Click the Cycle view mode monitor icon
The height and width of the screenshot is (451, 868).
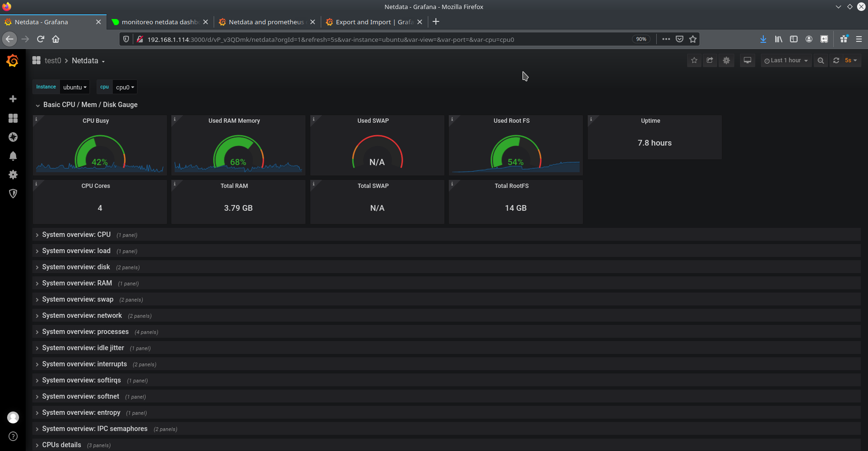point(748,60)
